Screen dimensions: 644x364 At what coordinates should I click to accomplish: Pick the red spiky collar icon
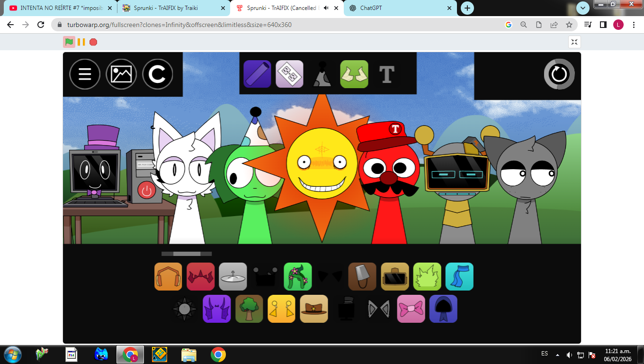point(200,276)
